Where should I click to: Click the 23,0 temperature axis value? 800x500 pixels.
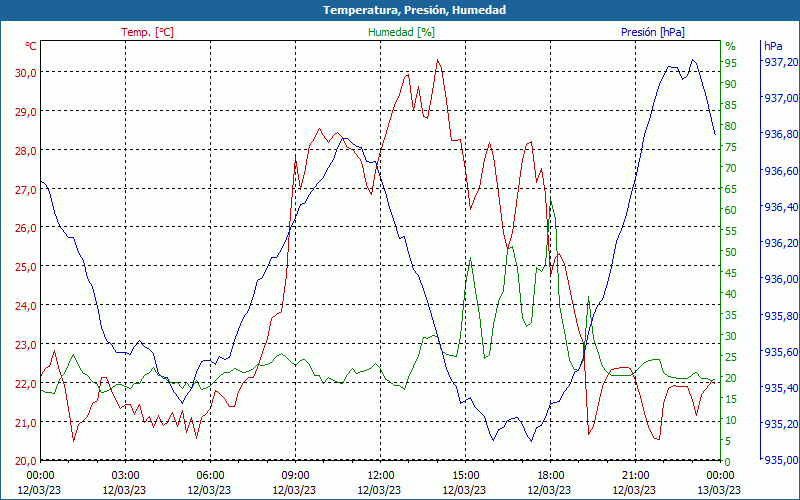[26, 345]
